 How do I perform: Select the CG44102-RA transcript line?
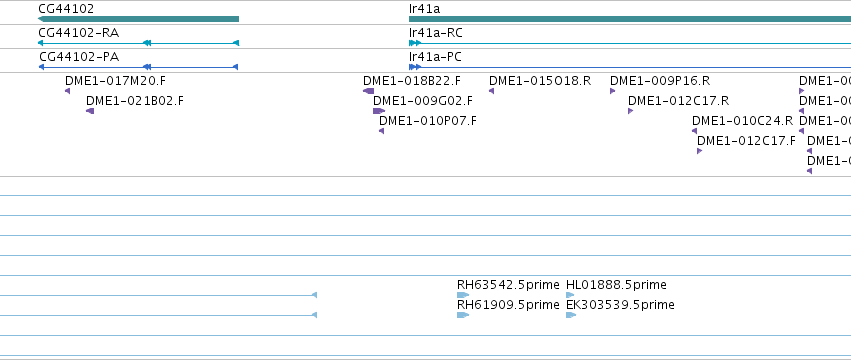coord(138,43)
